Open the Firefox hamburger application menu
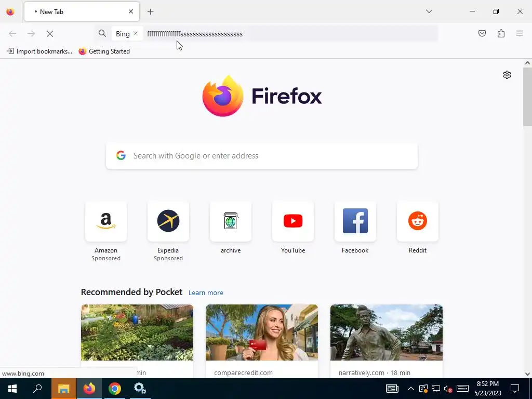 (x=520, y=33)
